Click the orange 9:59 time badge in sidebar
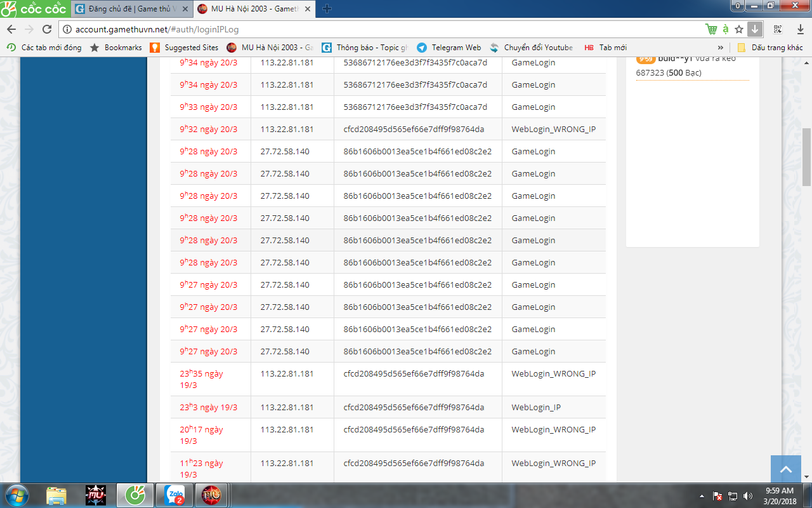 point(646,60)
